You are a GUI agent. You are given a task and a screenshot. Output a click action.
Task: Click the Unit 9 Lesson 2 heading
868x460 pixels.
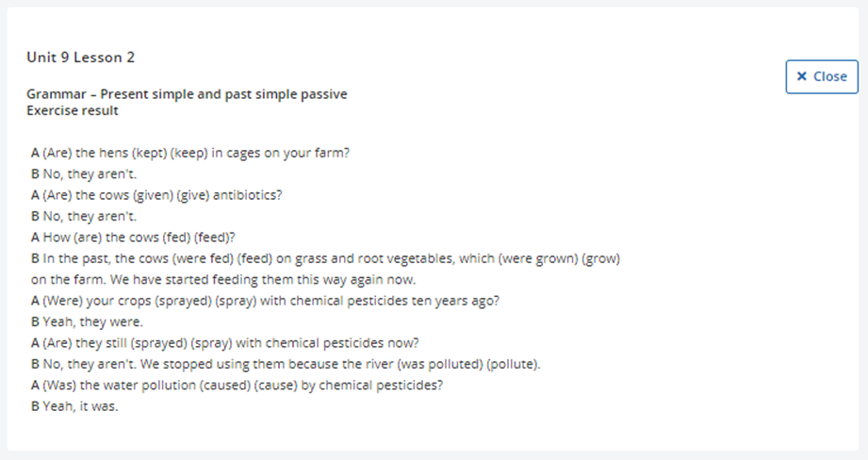[x=81, y=57]
